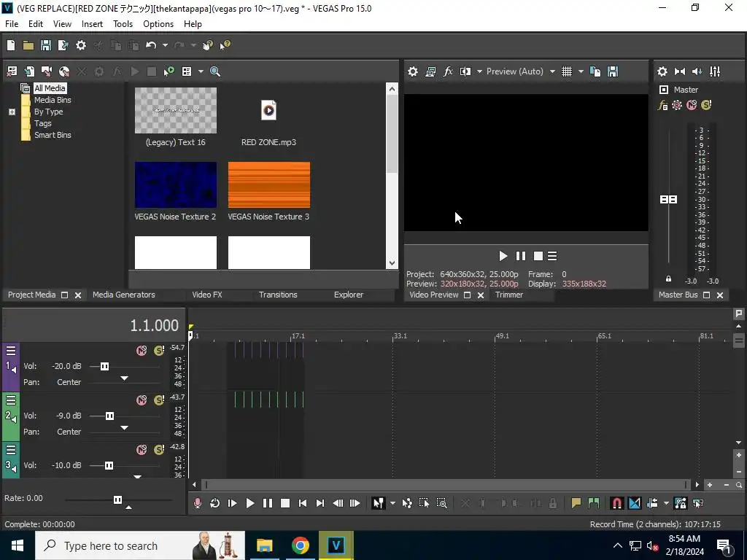The image size is (747, 560).
Task: Click the Interactive Tutorials hand icon
Action: pyautogui.click(x=208, y=45)
